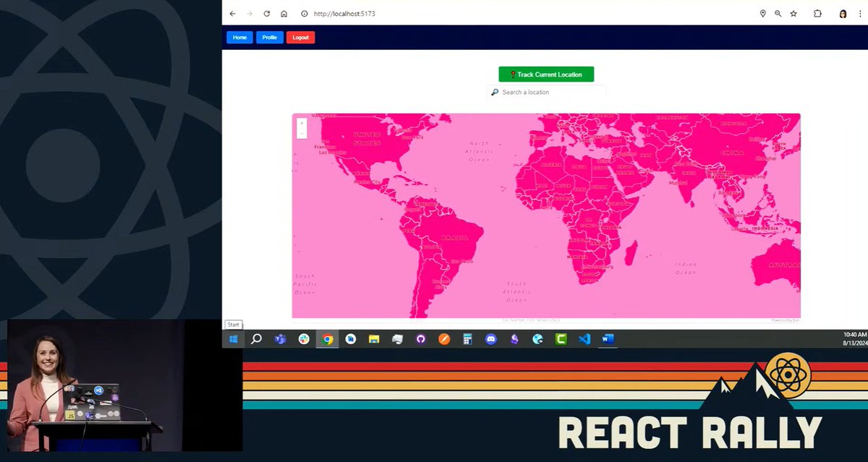Viewport: 868px width, 462px height.
Task: Click the location permission pin icon
Action: point(762,14)
